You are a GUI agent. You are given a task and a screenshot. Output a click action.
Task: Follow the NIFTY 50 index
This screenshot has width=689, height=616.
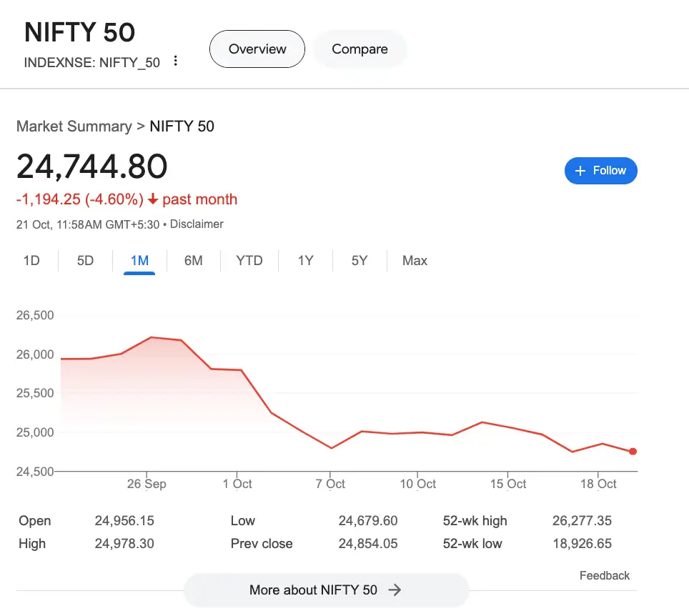600,171
